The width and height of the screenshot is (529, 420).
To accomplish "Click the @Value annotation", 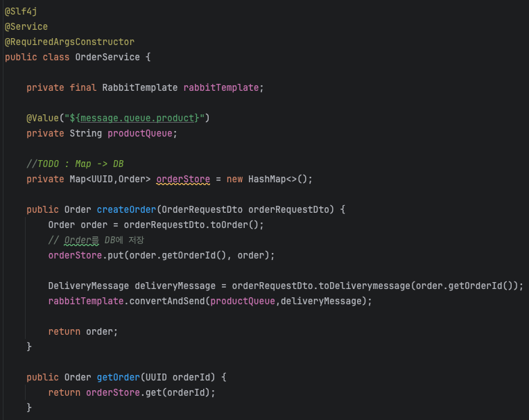I will [x=42, y=118].
